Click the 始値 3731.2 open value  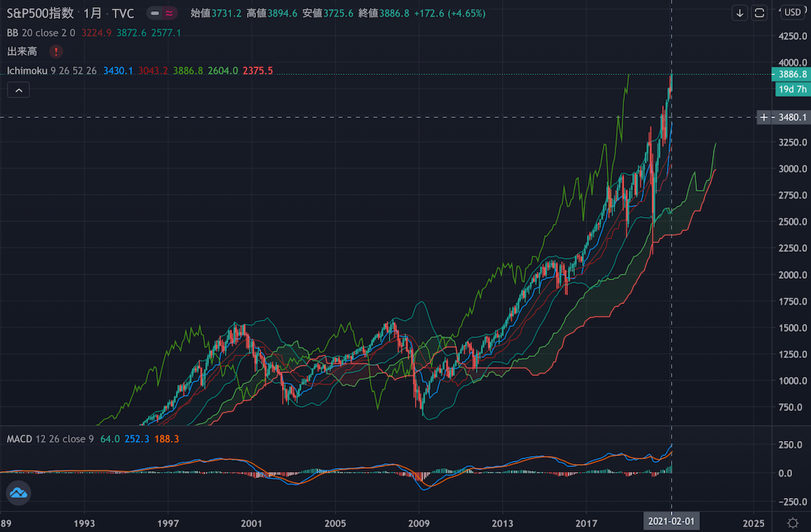215,13
